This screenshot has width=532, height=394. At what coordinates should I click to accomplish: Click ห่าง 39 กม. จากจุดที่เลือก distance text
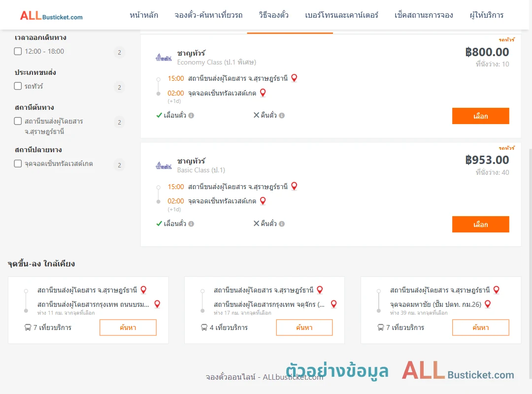point(419,313)
